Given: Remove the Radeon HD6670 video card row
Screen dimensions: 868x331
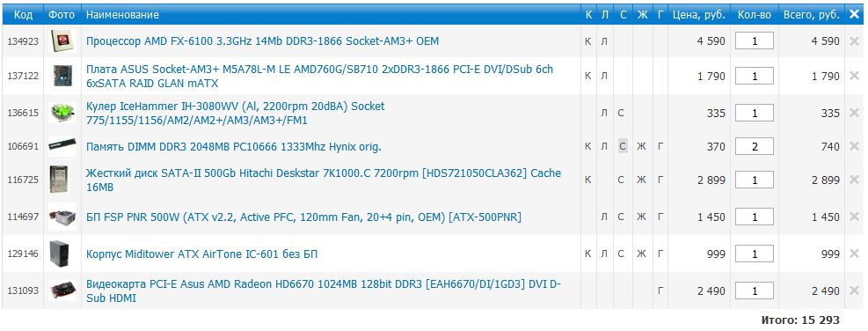Looking at the screenshot, I should pyautogui.click(x=854, y=291).
